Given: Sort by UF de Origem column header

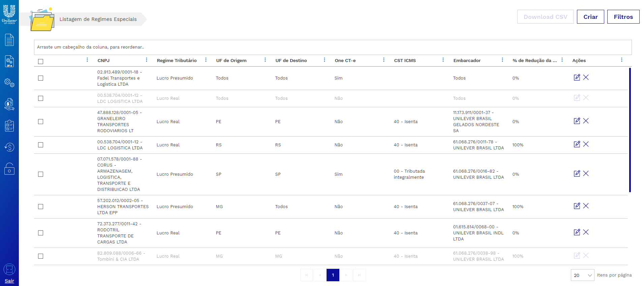Looking at the screenshot, I should point(231,61).
